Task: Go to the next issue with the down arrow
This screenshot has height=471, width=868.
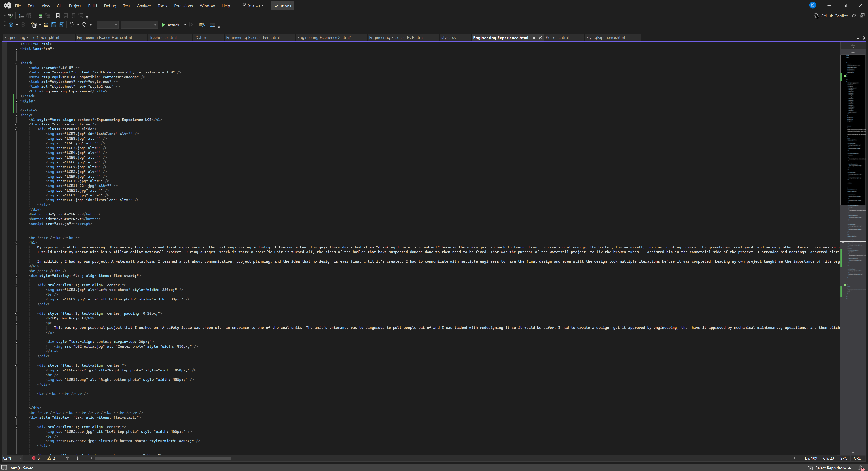Action: click(77, 458)
